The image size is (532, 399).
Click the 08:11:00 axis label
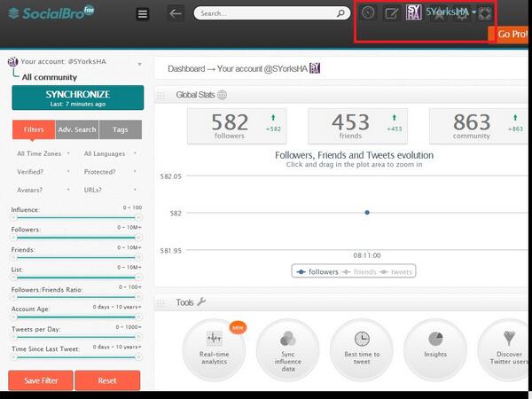(x=367, y=255)
